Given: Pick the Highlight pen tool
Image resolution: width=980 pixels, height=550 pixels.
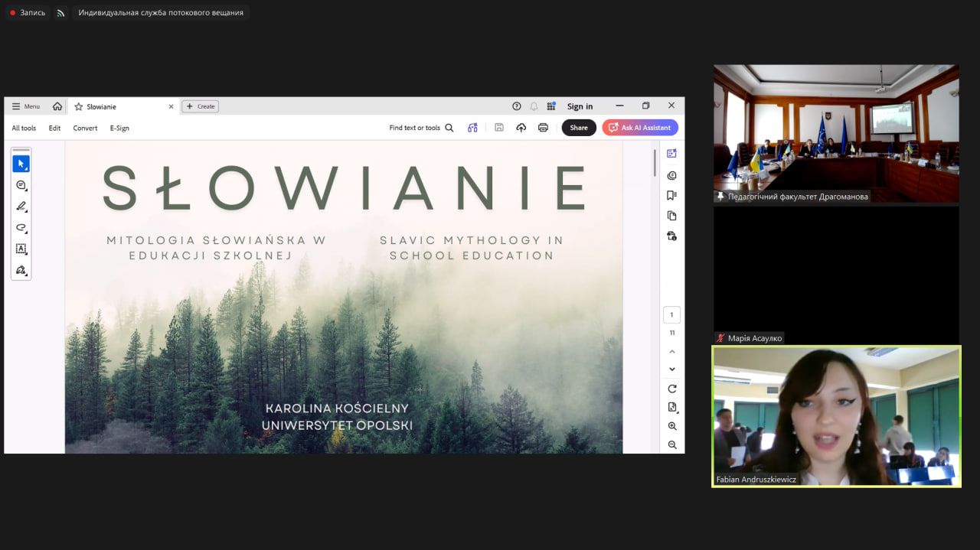Looking at the screenshot, I should point(21,206).
